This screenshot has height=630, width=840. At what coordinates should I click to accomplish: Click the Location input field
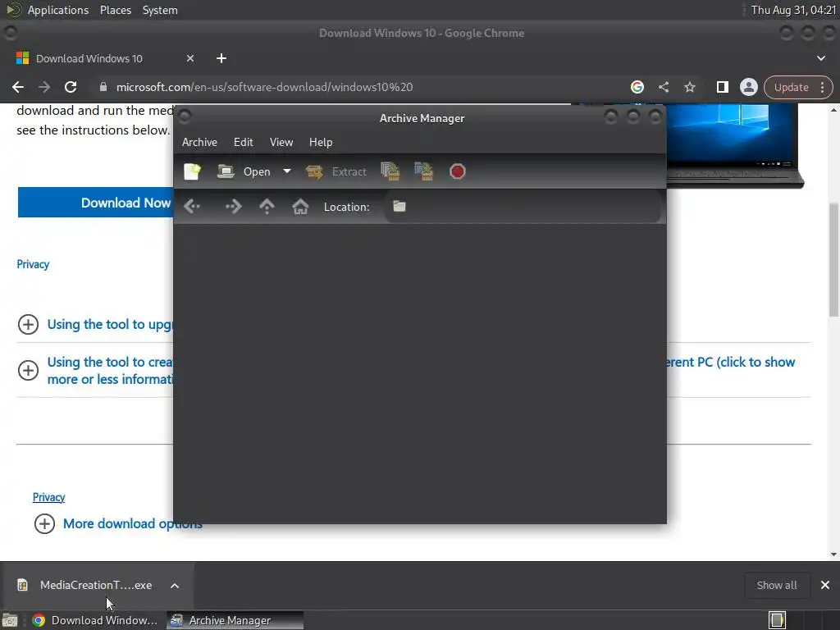pyautogui.click(x=523, y=207)
